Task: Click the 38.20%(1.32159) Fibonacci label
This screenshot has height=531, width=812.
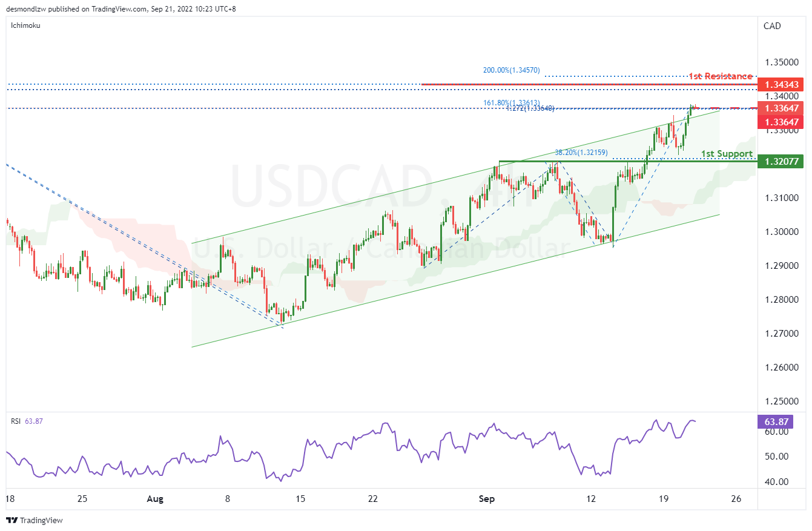Action: point(581,153)
